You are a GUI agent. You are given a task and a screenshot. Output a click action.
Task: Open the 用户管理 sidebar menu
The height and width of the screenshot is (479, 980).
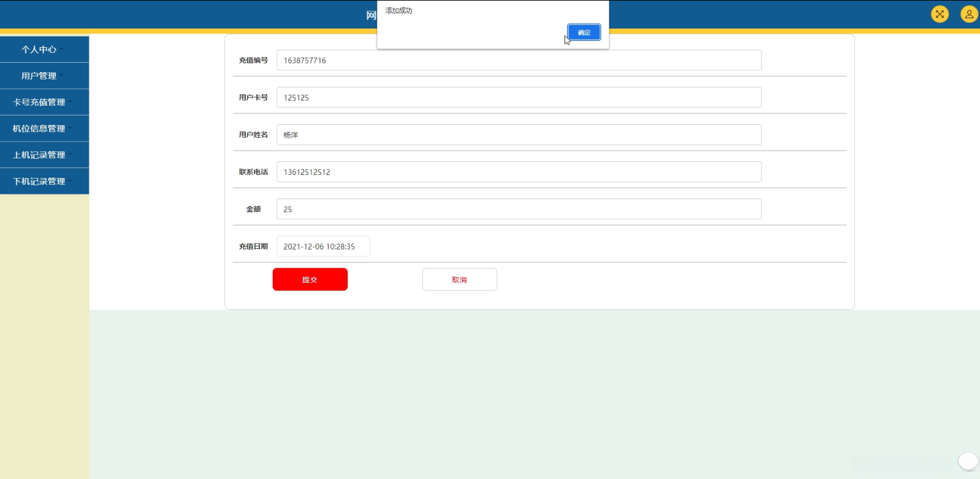(44, 76)
